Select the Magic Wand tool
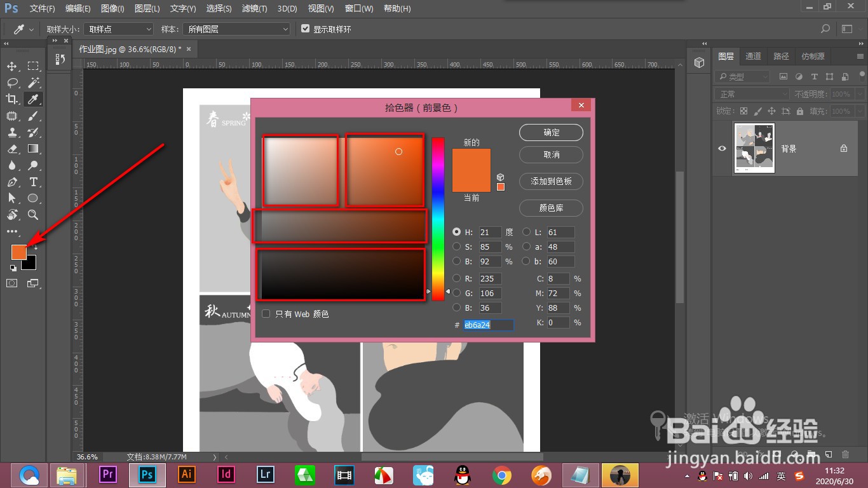868x488 pixels. [x=33, y=83]
